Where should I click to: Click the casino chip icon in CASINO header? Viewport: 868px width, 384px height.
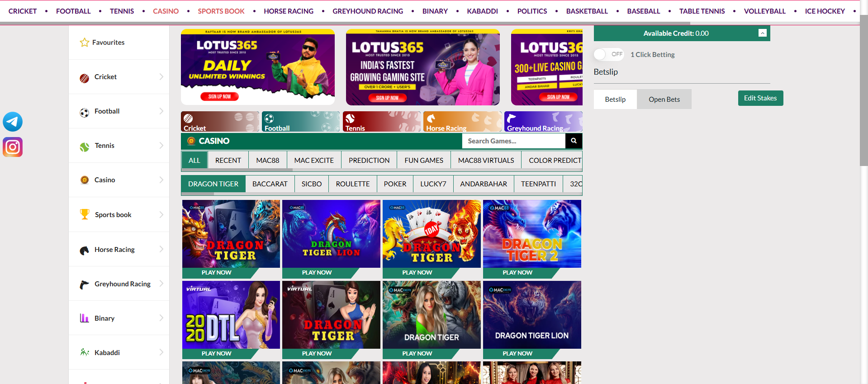click(x=191, y=141)
